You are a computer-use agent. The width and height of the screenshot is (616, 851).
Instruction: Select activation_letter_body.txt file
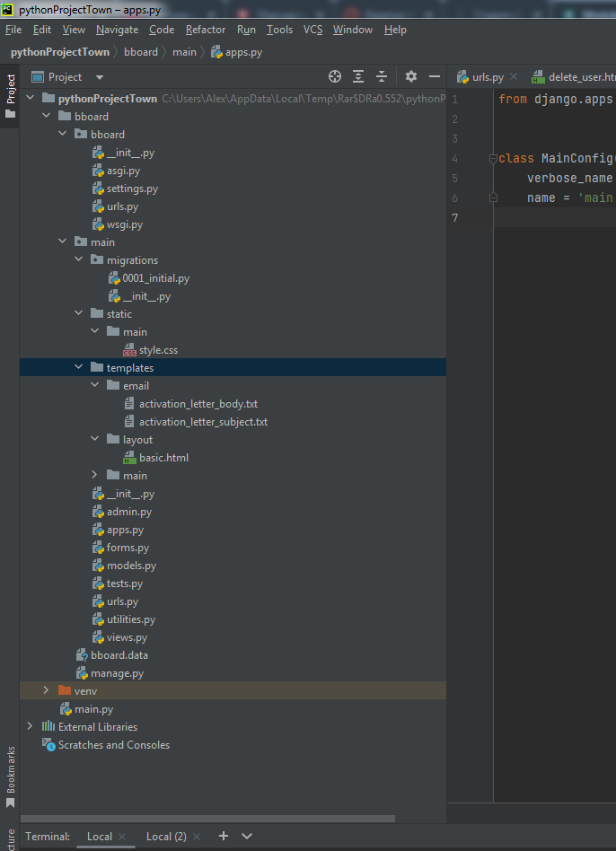click(x=198, y=403)
